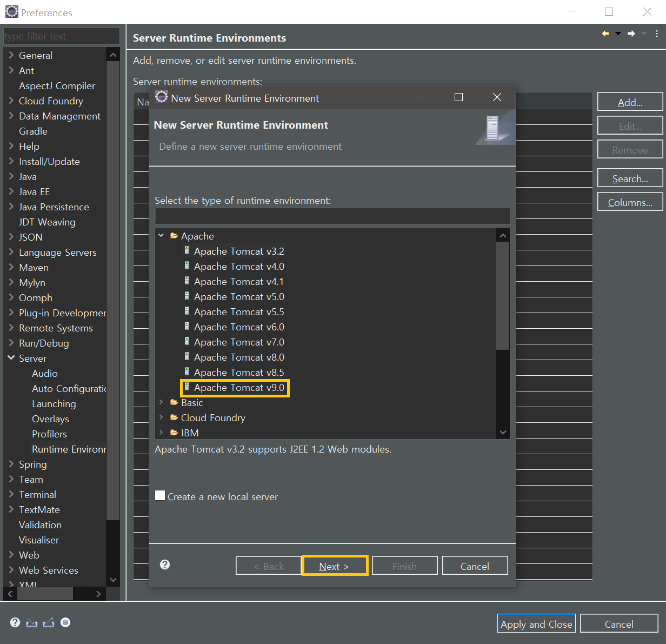The height and width of the screenshot is (644, 666).
Task: Open the view menu three-dot icon
Action: (657, 34)
